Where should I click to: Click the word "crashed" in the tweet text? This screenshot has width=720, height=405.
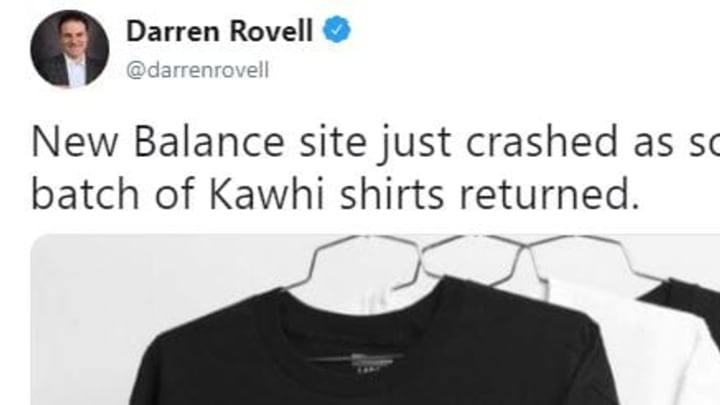542,142
